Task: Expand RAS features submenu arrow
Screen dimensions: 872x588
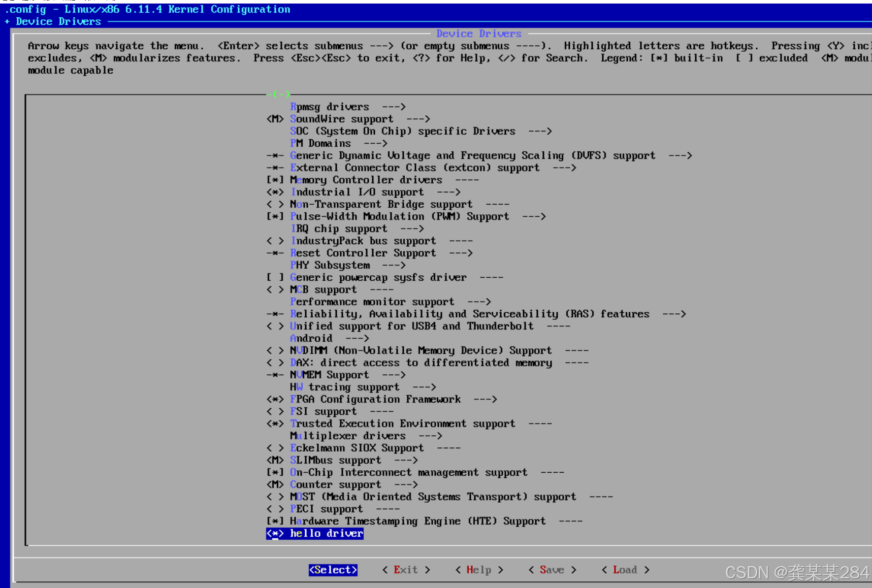Action: (x=674, y=314)
